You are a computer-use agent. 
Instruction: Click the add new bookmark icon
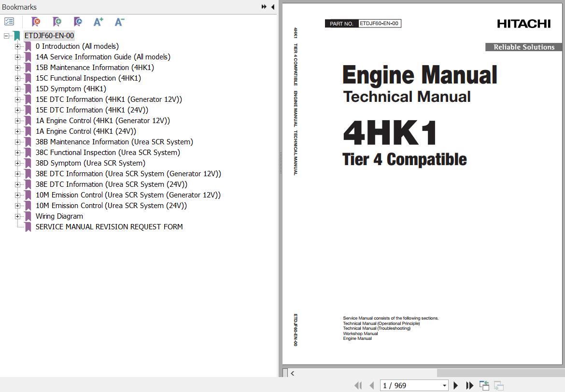coord(57,22)
